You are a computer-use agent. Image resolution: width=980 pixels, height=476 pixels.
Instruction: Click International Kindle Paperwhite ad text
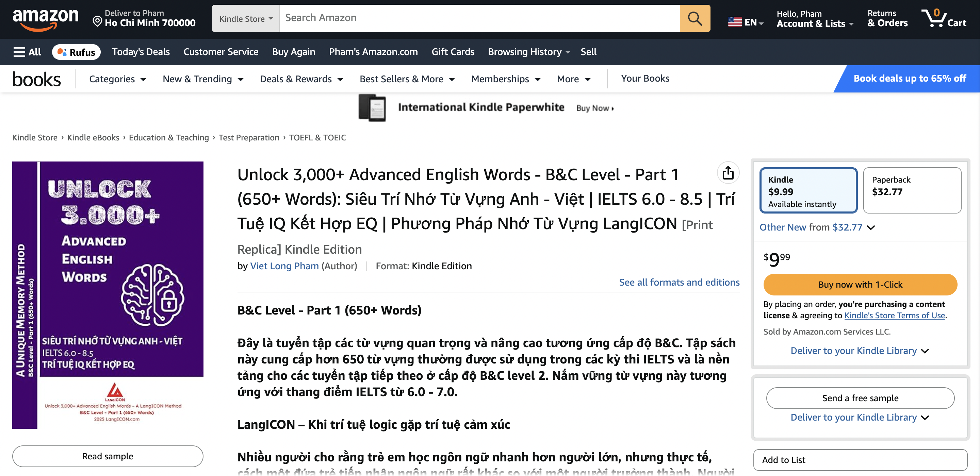pos(481,107)
